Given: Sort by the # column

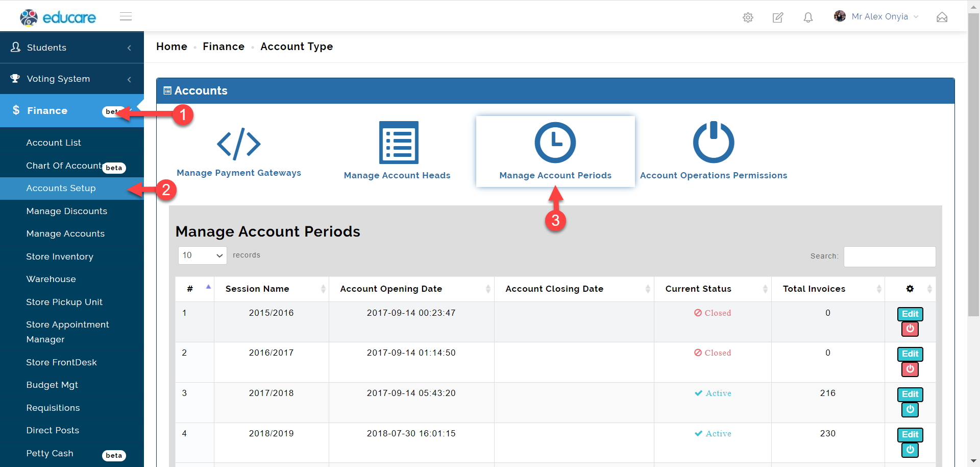Looking at the screenshot, I should coord(194,289).
